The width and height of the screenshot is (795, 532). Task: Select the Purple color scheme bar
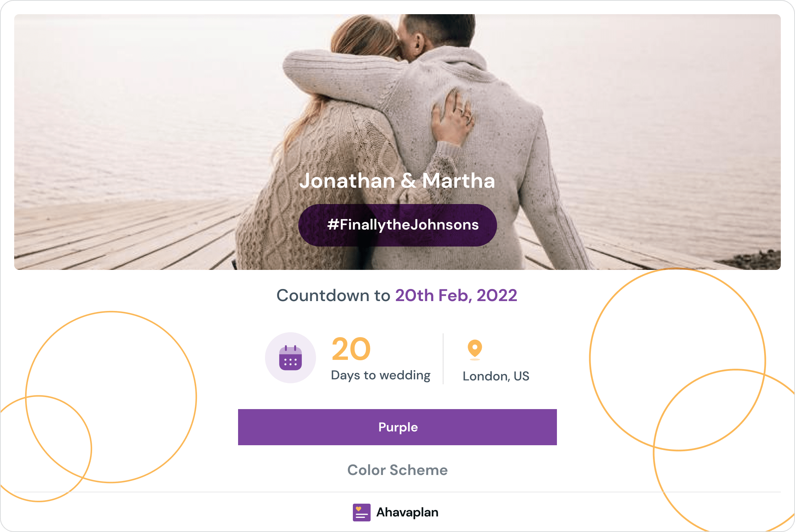point(397,427)
